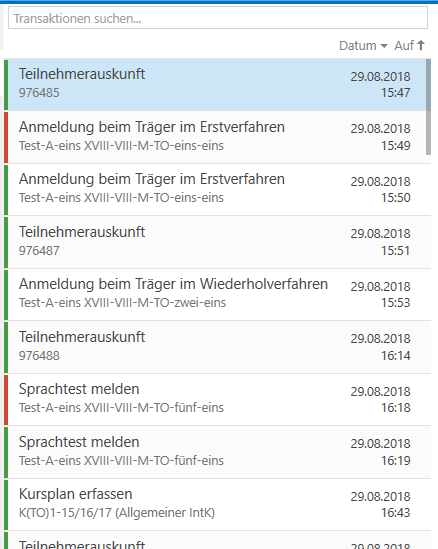
Task: Click the green status bar of Kursplan erfassen
Action: 6,505
